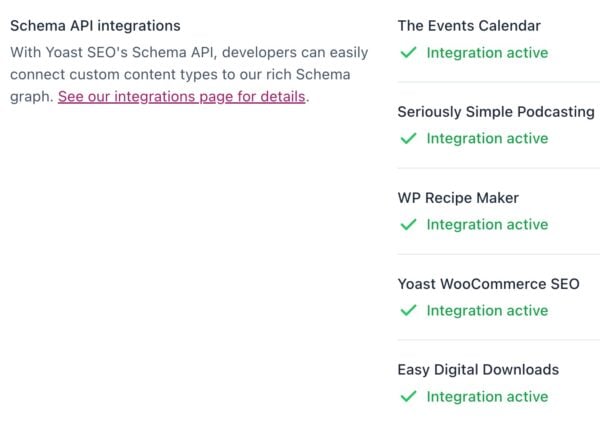Image resolution: width=600 pixels, height=421 pixels.
Task: Click the Yoast WooCommerce SEO active checkmark
Action: coord(407,311)
